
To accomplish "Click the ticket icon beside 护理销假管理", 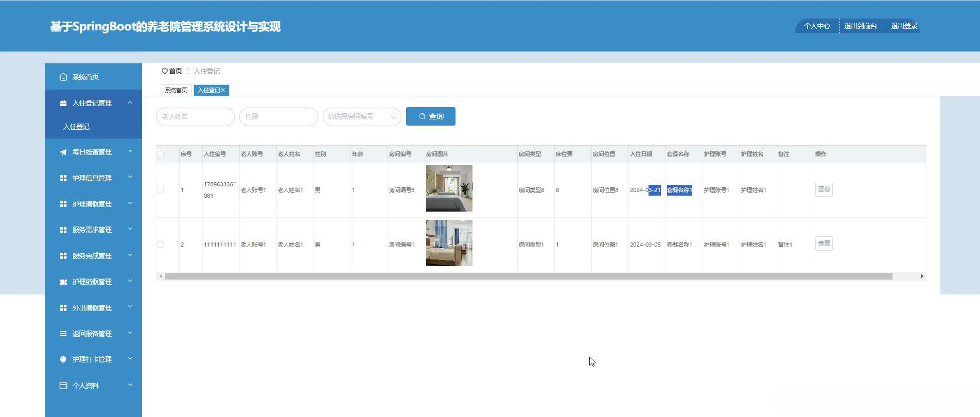I will click(x=63, y=282).
